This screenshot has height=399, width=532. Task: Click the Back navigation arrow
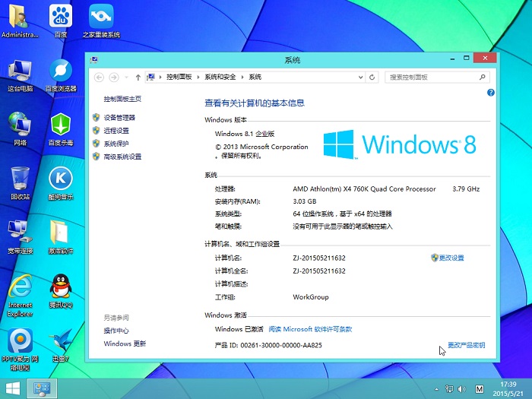coord(99,78)
